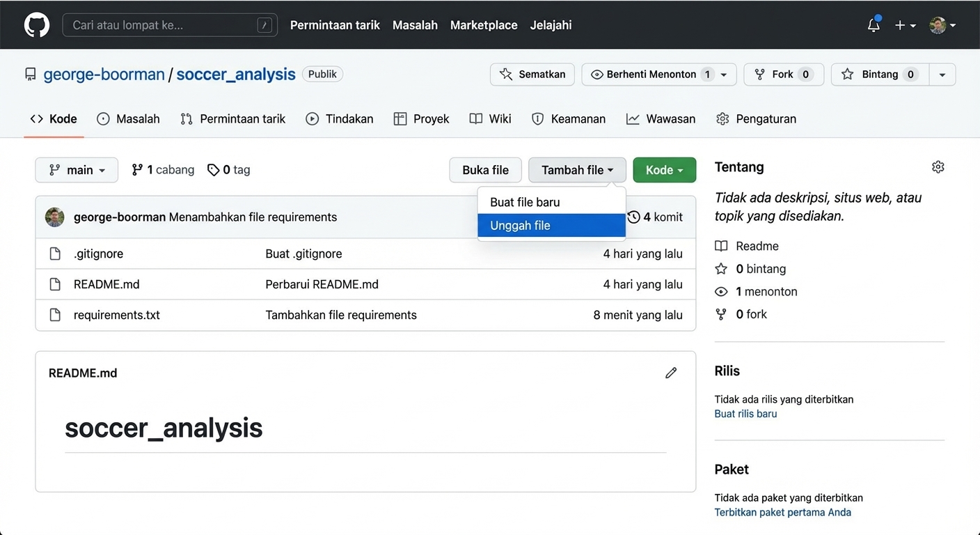Viewport: 980px width, 535px height.
Task: Open the plus create-new menu
Action: point(905,25)
